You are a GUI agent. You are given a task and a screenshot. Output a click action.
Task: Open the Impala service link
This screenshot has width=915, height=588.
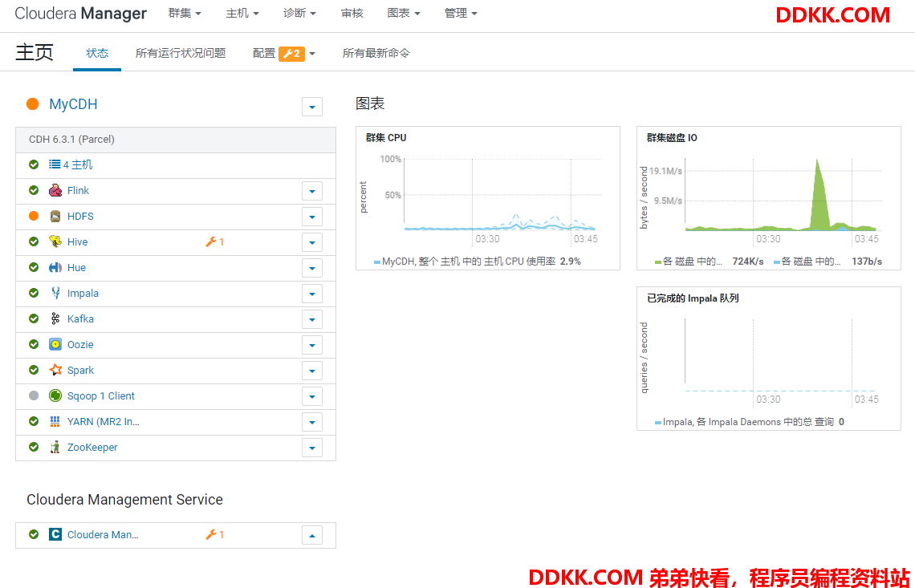coord(83,293)
